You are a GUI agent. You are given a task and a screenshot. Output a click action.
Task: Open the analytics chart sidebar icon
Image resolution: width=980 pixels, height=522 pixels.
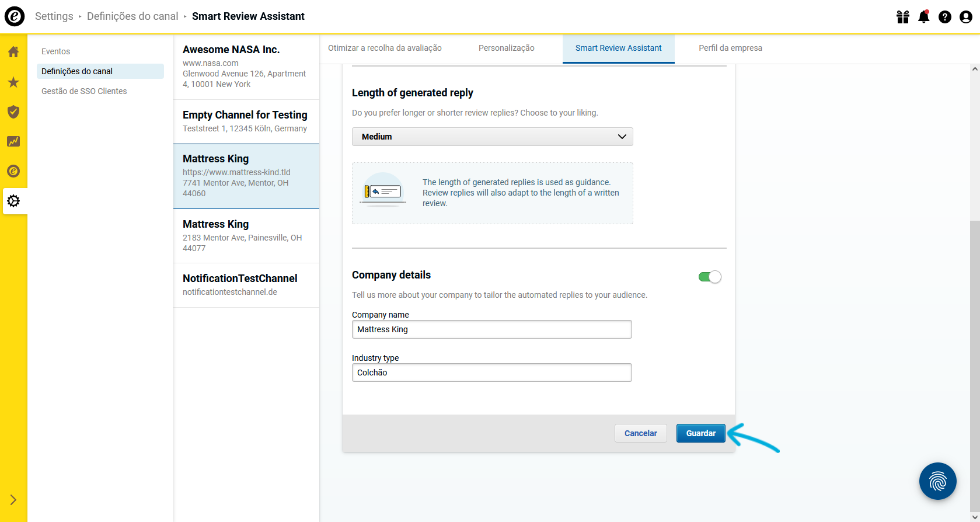click(13, 141)
